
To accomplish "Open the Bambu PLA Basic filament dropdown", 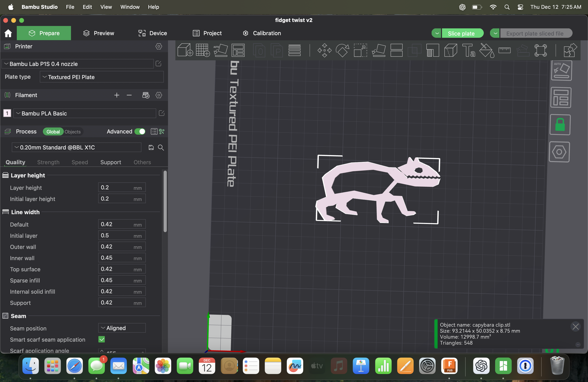I will click(x=85, y=113).
